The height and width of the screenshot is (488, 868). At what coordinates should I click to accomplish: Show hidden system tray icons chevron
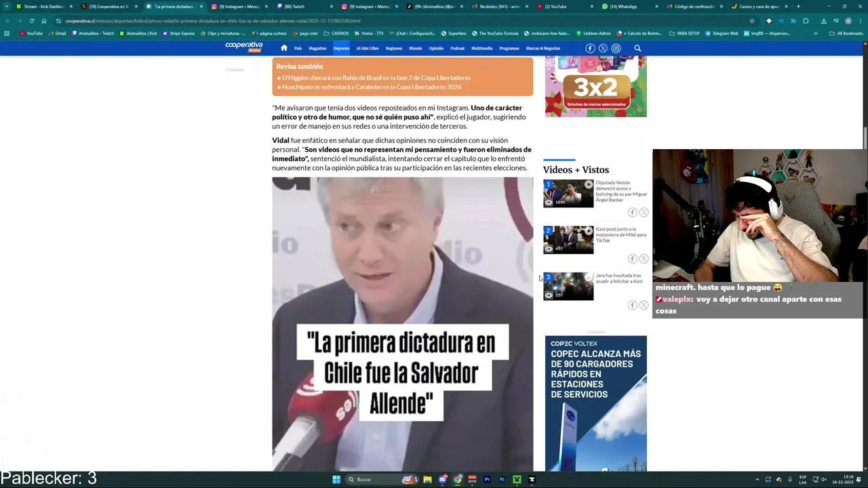[x=757, y=479]
